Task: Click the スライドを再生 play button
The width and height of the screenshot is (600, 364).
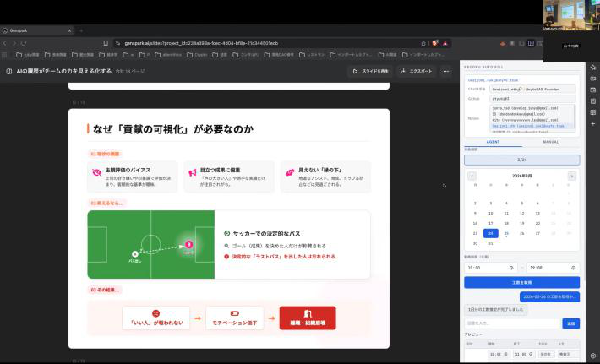Action: [x=369, y=71]
